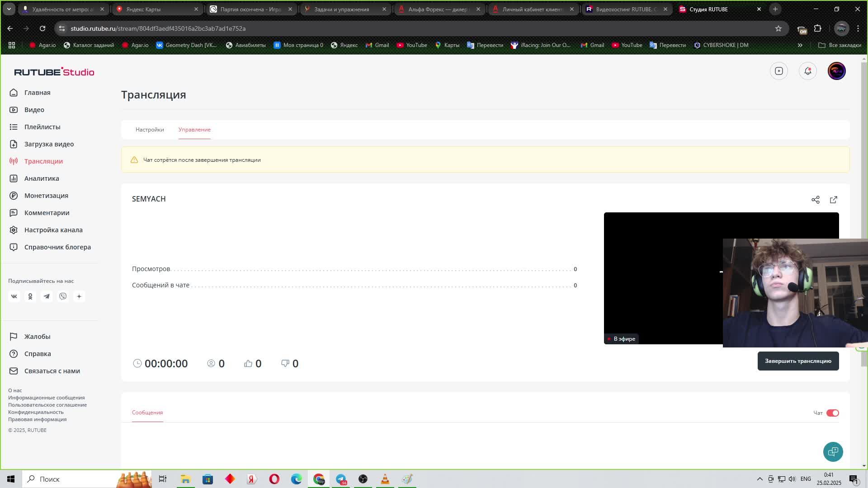Open the Windows Start menu
The width and height of the screenshot is (868, 488).
[x=11, y=479]
